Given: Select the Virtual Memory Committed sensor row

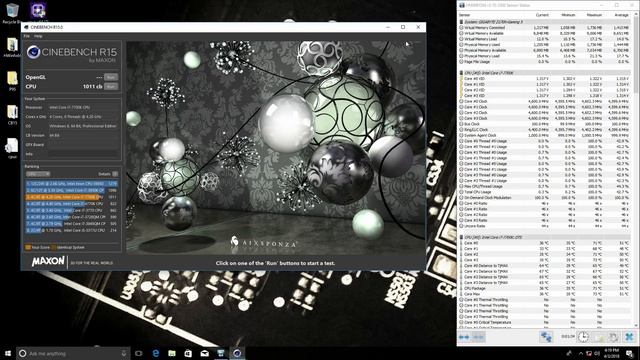Looking at the screenshot, I should coord(545,28).
